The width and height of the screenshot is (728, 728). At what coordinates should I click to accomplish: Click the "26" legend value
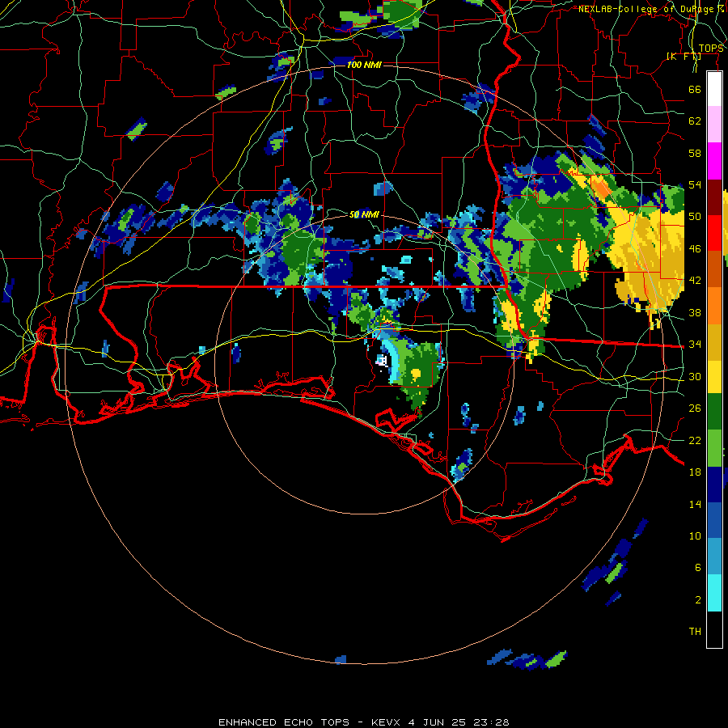[x=695, y=408]
